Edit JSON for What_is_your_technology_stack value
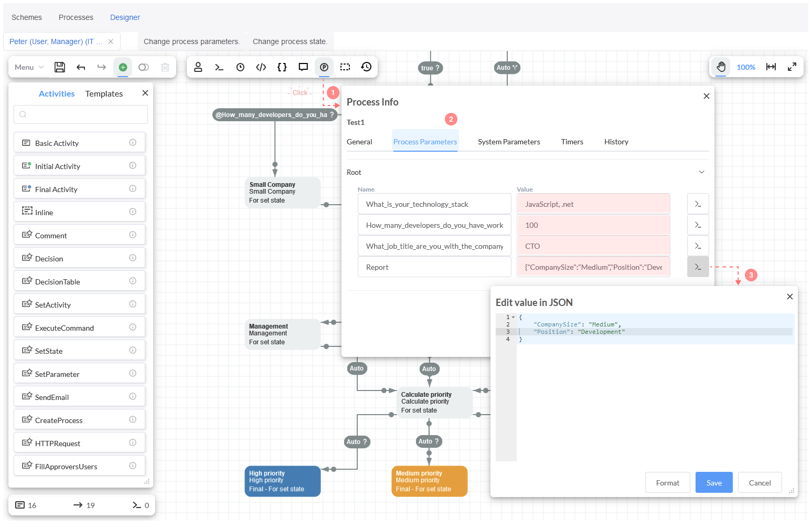This screenshot has width=812, height=528. pos(698,204)
